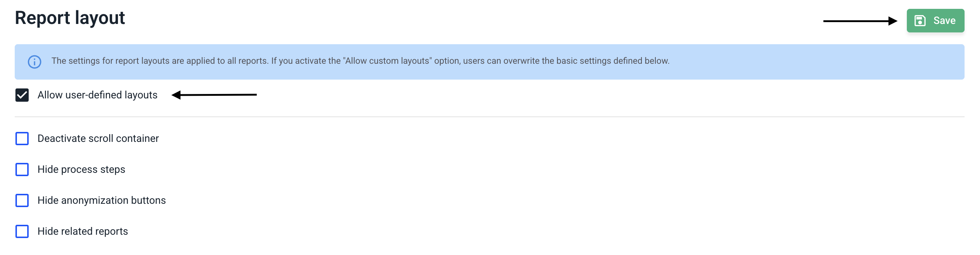The image size is (980, 255).
Task: Tick the Hide process steps checkbox
Action: pos(22,169)
